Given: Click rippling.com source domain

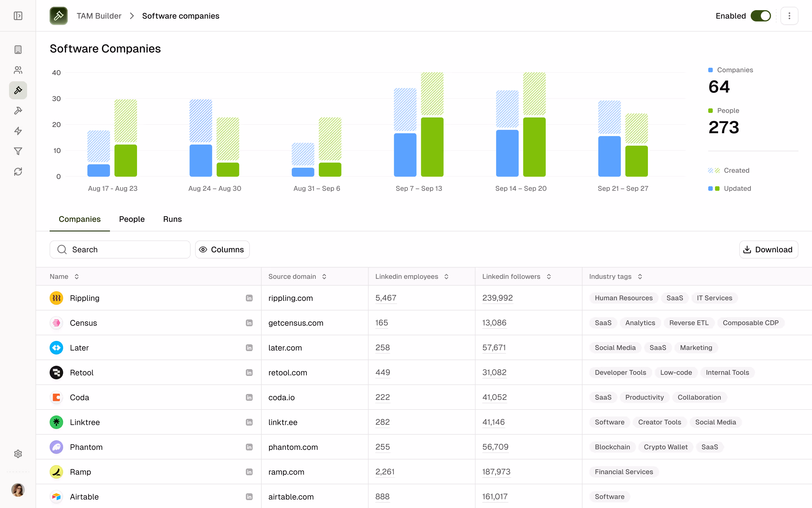Looking at the screenshot, I should click(x=291, y=298).
